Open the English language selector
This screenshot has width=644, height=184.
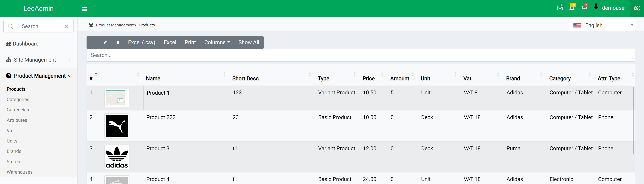602,25
